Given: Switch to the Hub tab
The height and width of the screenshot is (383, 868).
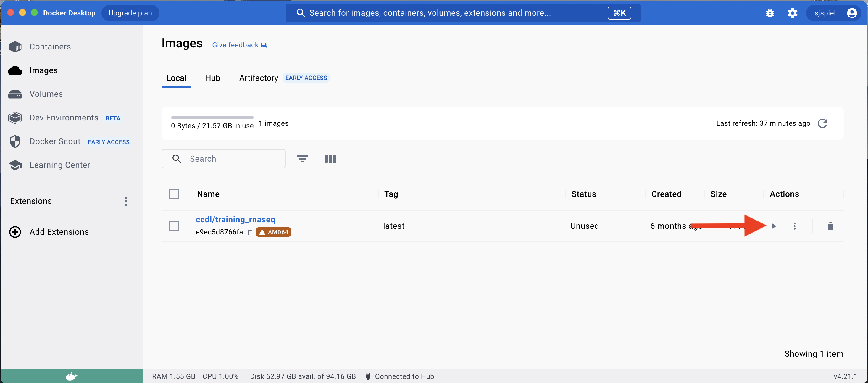Looking at the screenshot, I should tap(213, 78).
